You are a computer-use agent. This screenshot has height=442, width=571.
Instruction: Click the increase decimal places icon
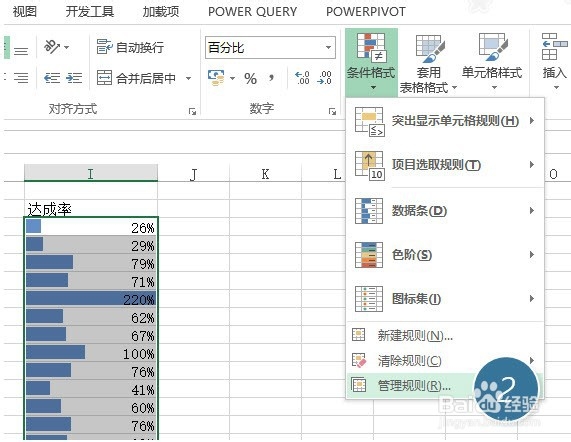point(302,78)
